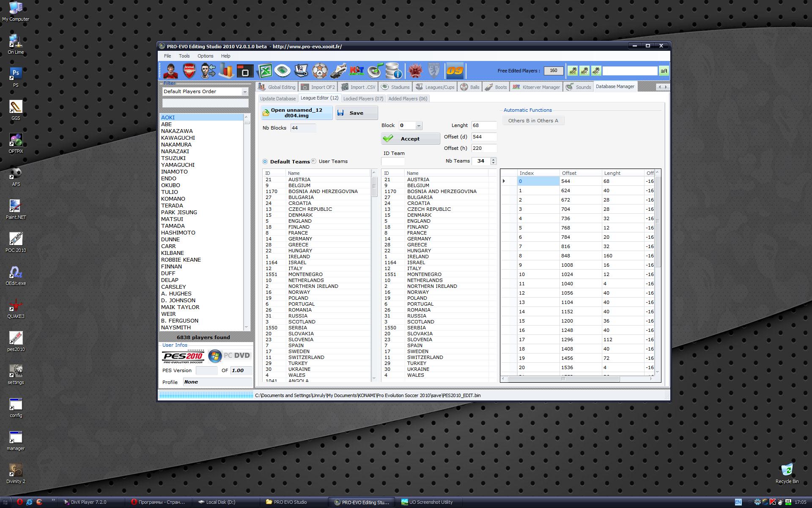Increase the Nb Teams stepper value

(x=493, y=159)
